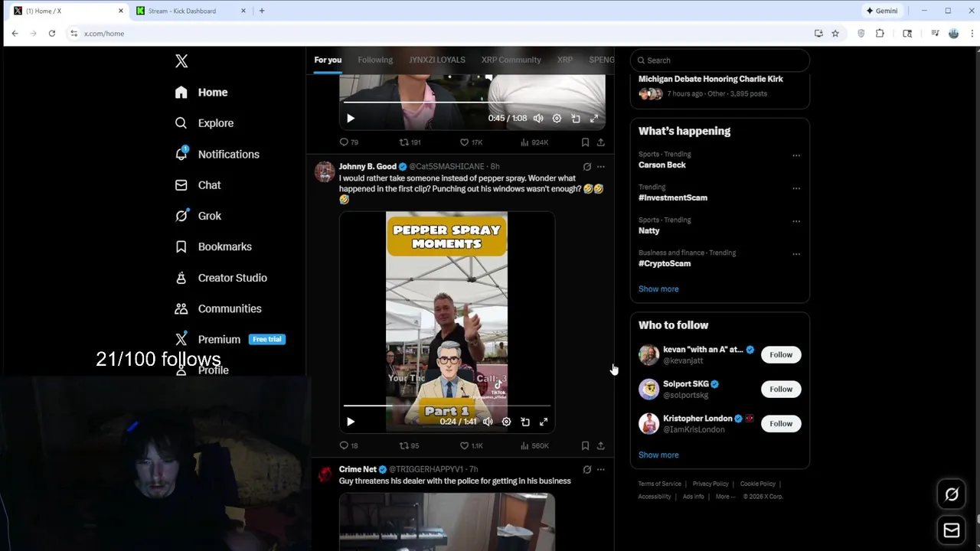Switch to the Following tab

tap(375, 60)
